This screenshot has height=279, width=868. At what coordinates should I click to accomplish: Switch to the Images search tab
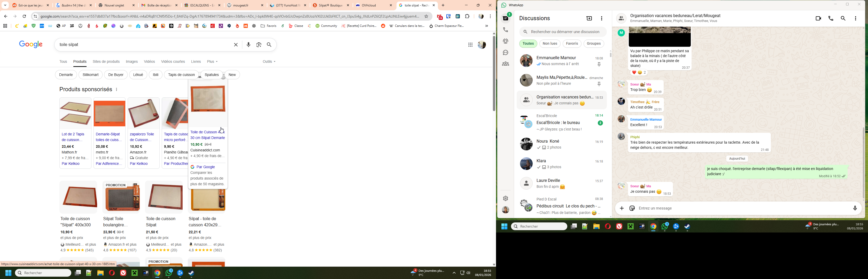pos(132,62)
